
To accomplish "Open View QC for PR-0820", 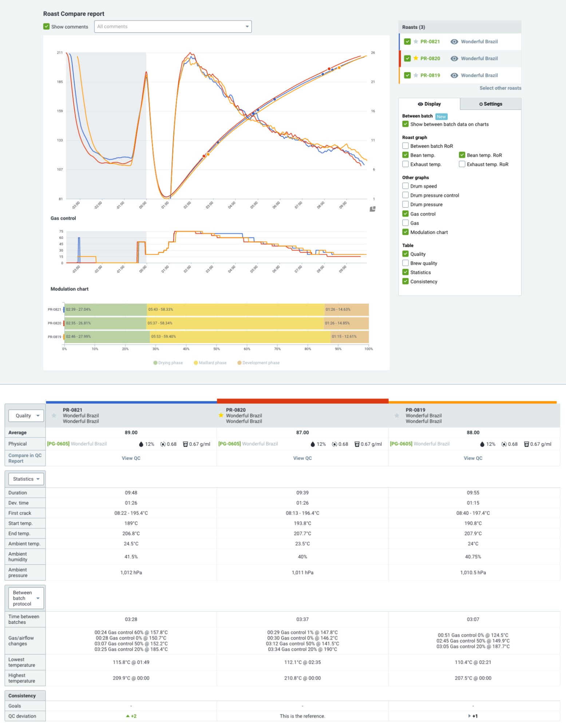I will click(302, 458).
